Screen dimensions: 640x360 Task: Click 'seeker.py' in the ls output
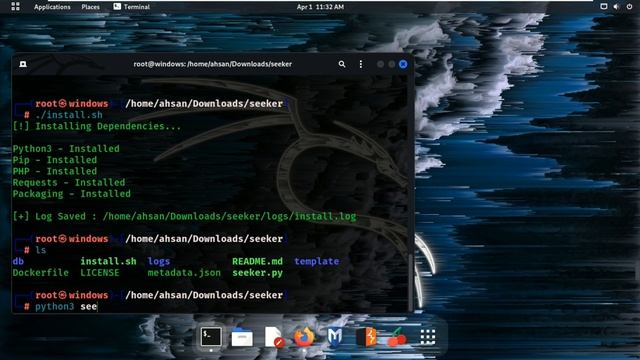coord(257,273)
